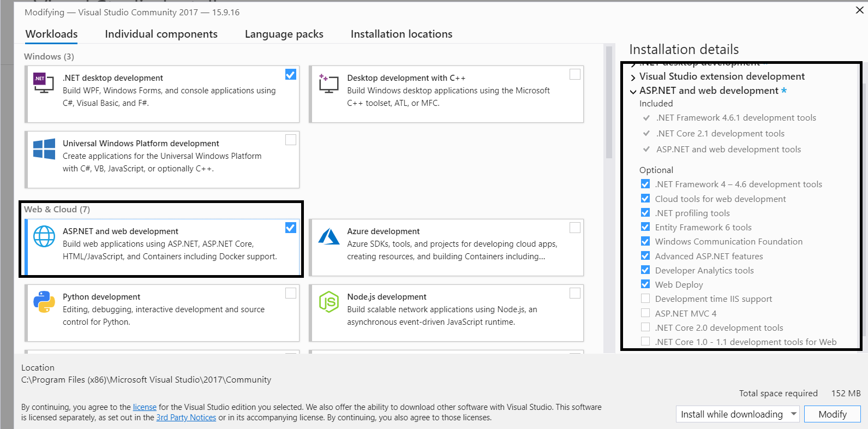Image resolution: width=868 pixels, height=429 pixels.
Task: Uncheck Developer Analytics tools
Action: pyautogui.click(x=645, y=270)
